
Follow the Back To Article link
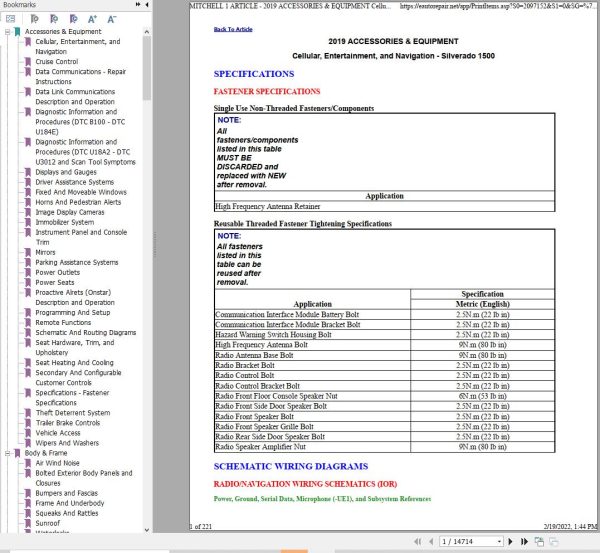(233, 29)
